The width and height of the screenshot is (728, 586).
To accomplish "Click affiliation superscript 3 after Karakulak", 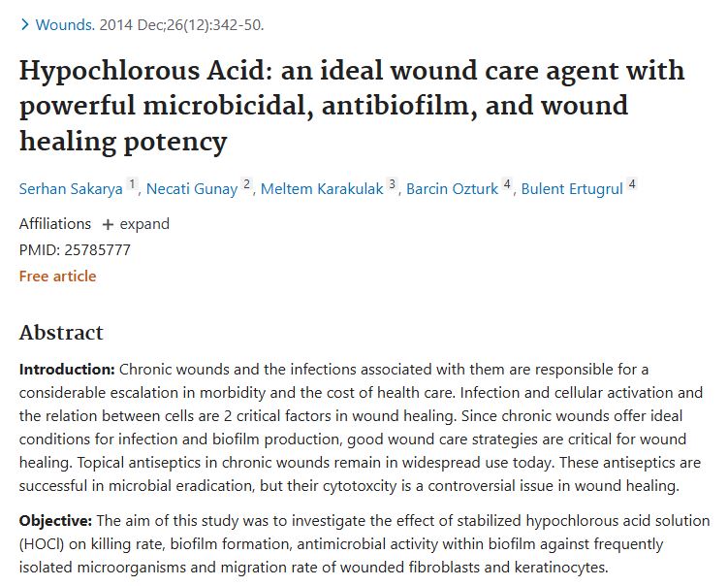I will 393,185.
